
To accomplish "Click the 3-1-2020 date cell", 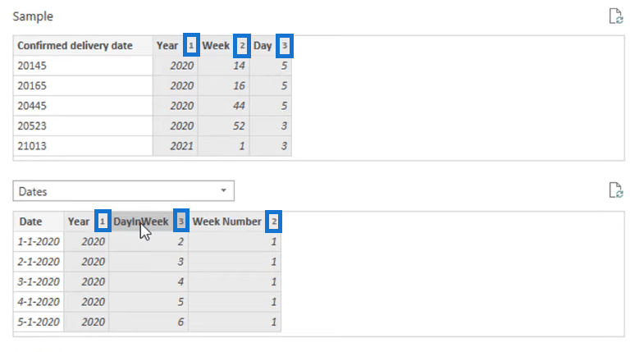I will 39,281.
